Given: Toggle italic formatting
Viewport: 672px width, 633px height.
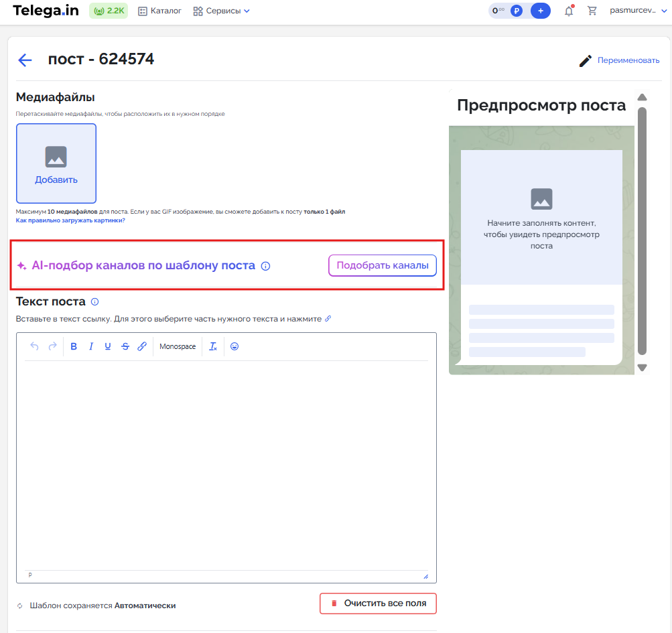Looking at the screenshot, I should click(91, 346).
